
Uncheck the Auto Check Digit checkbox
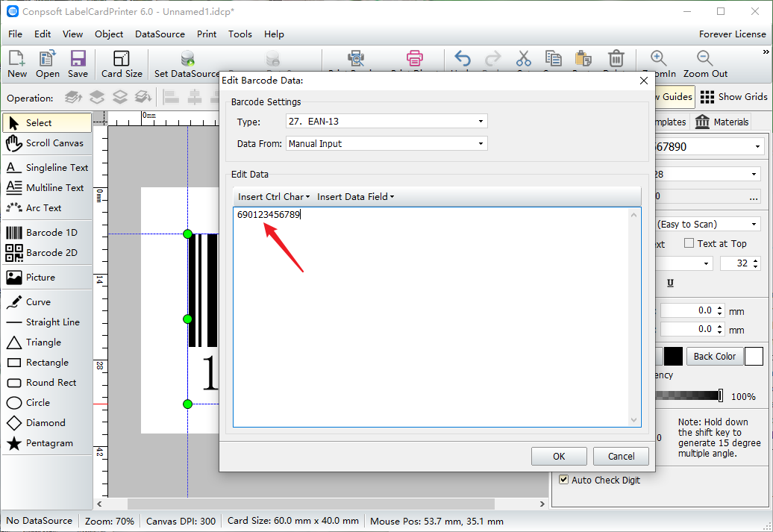(564, 479)
